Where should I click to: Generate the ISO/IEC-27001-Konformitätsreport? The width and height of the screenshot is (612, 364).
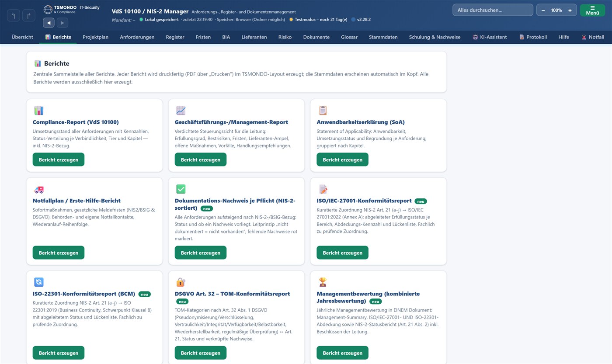[x=343, y=253]
